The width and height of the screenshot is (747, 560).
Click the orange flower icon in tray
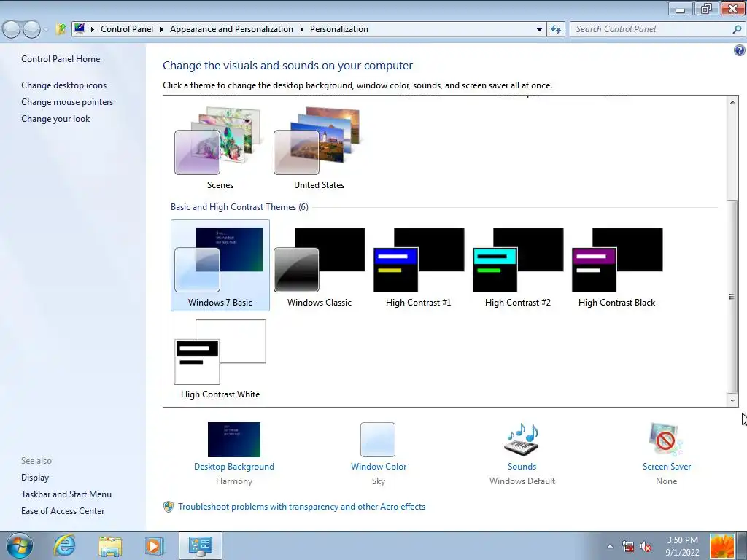722,546
